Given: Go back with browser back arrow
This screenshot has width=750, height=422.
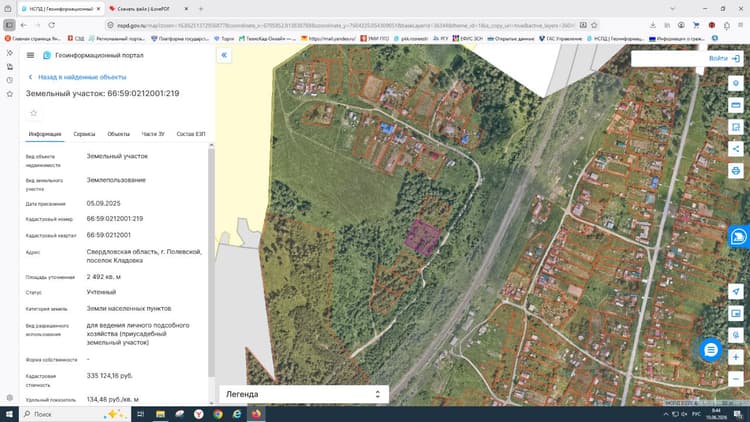Looking at the screenshot, I should pos(24,25).
